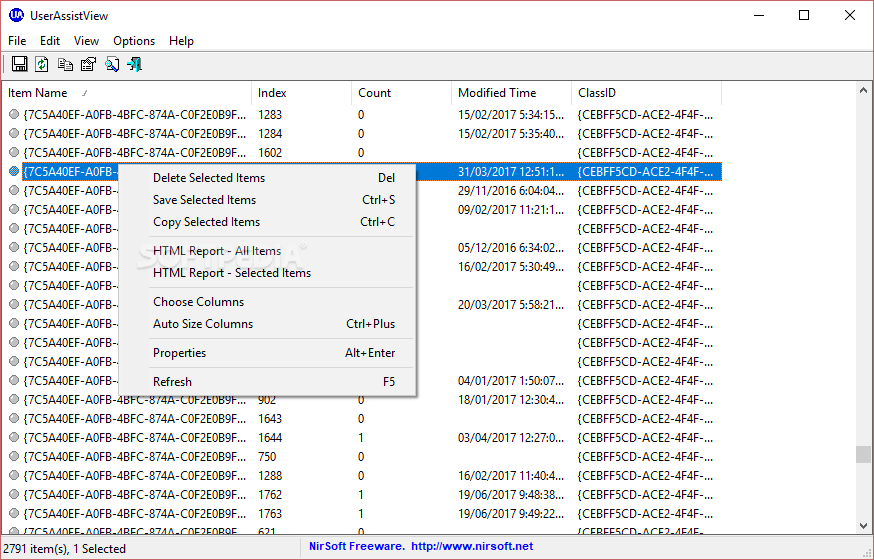Click modified time 15/02/2017 5:35:40

(x=511, y=134)
